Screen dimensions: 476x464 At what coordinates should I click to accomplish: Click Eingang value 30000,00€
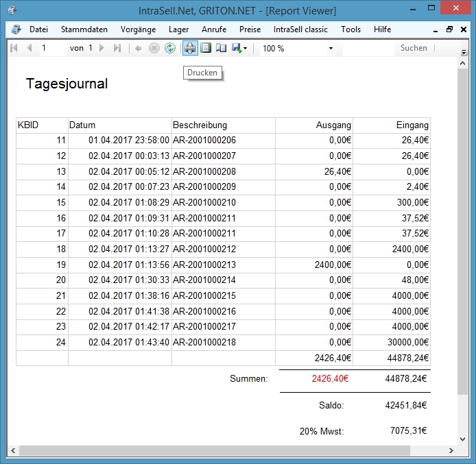click(x=408, y=343)
